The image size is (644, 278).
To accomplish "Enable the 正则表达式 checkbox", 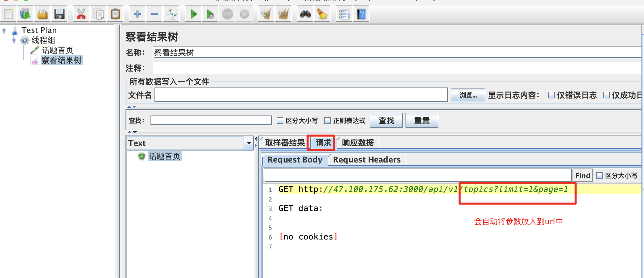I will [x=327, y=121].
